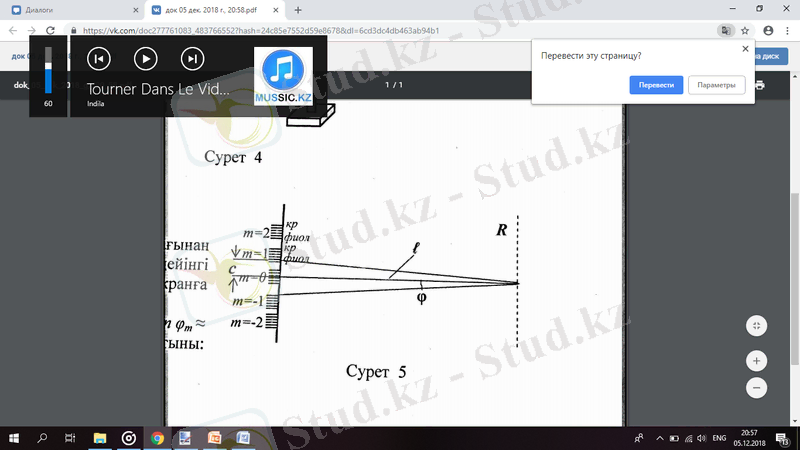Open File Explorer from taskbar

tap(99, 438)
